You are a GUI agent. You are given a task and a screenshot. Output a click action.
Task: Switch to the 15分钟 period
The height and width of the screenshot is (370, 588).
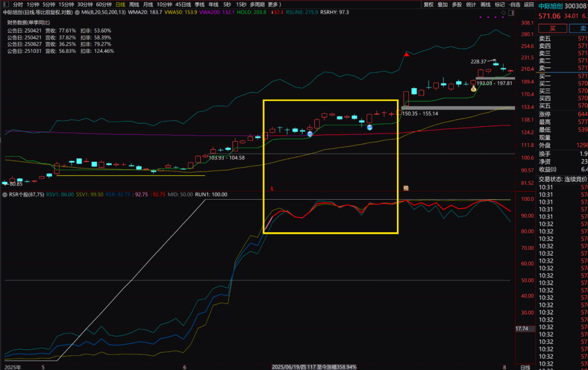[66, 4]
